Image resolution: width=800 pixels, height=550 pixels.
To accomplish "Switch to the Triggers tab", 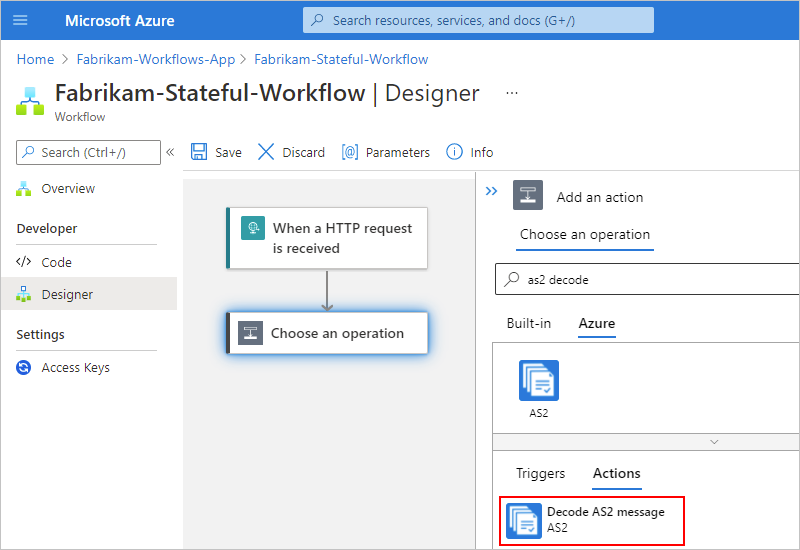I will coord(540,474).
